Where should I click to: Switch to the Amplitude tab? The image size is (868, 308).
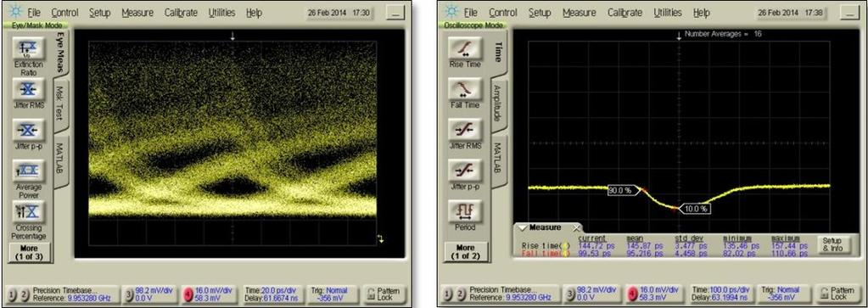point(498,104)
